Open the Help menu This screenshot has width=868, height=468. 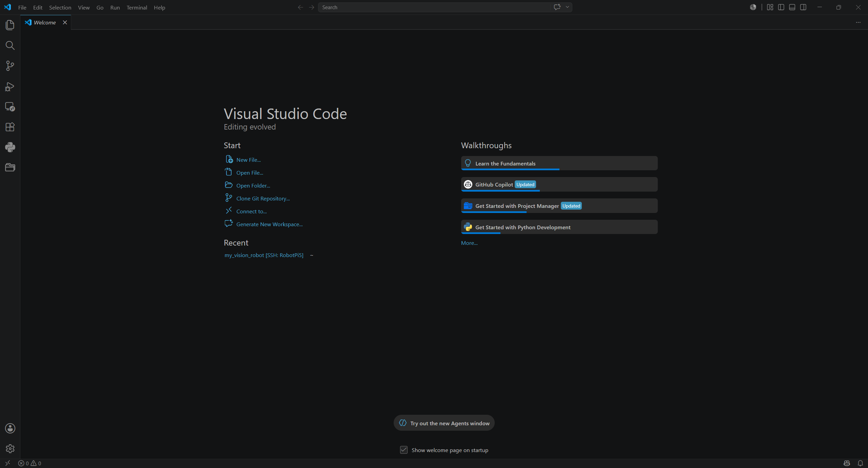coord(159,7)
